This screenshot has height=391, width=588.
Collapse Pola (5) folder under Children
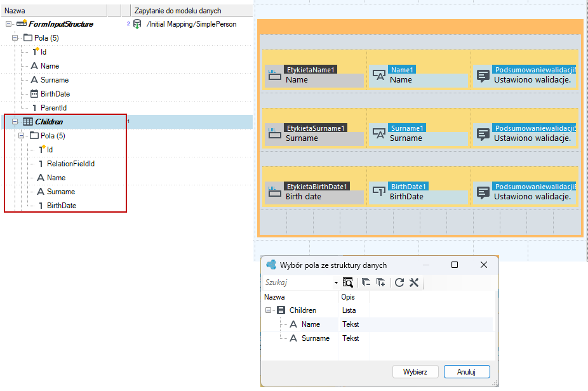click(x=21, y=135)
